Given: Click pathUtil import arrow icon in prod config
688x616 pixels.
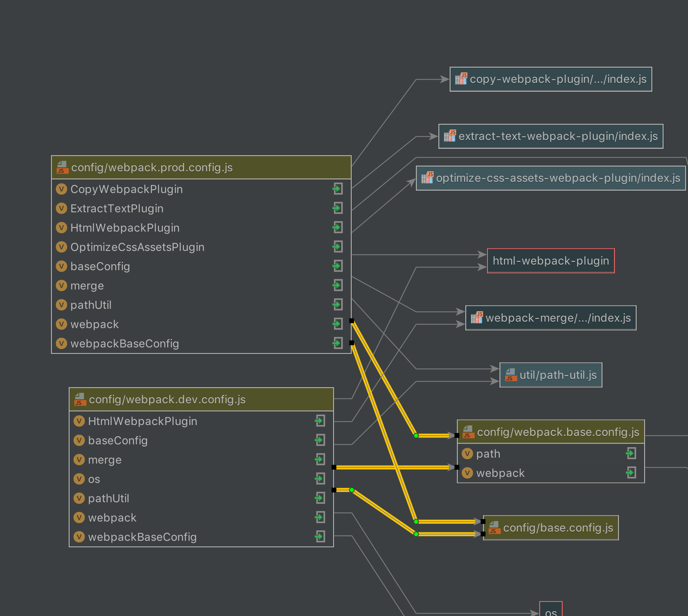Looking at the screenshot, I should pos(338,304).
